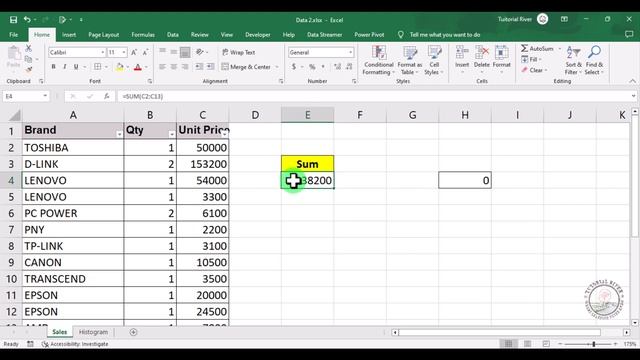Toggle Italic formatting

pos(64,67)
